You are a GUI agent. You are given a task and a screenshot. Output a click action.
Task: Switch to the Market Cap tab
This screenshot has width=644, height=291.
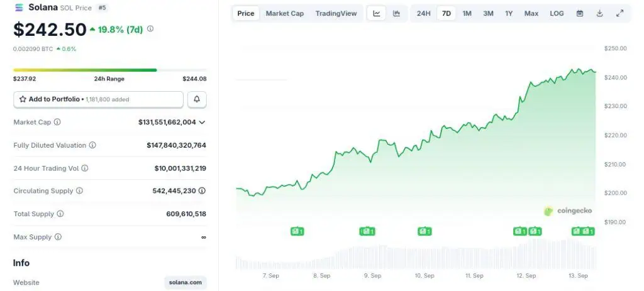285,13
